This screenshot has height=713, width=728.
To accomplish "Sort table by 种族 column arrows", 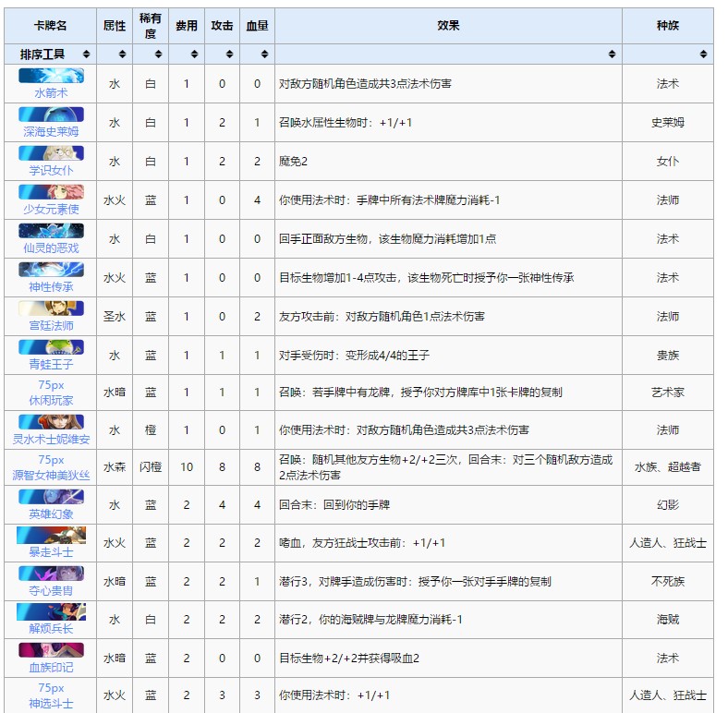I will (703, 54).
